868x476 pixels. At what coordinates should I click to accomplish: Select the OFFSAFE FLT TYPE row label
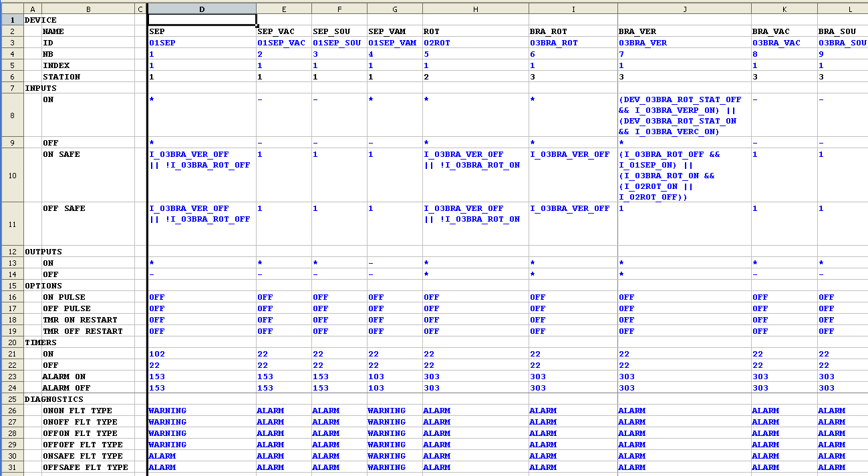click(86, 467)
